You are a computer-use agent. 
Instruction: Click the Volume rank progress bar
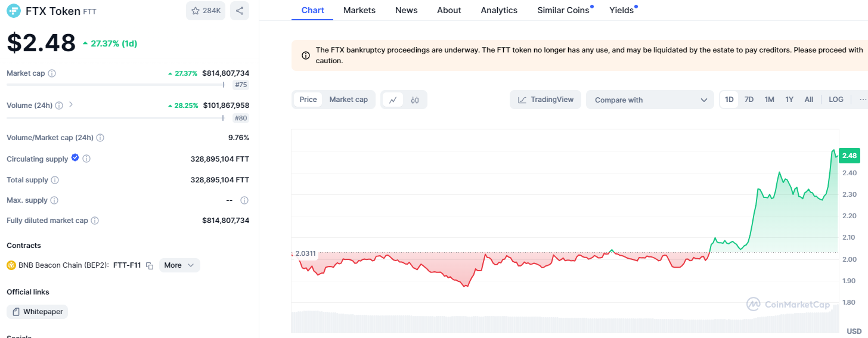tap(116, 118)
